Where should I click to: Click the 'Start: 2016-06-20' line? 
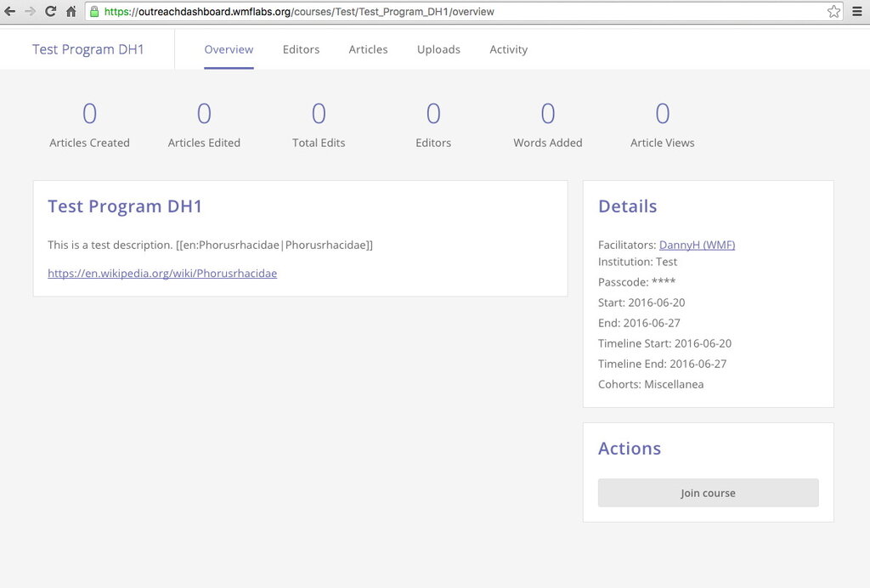coord(641,302)
